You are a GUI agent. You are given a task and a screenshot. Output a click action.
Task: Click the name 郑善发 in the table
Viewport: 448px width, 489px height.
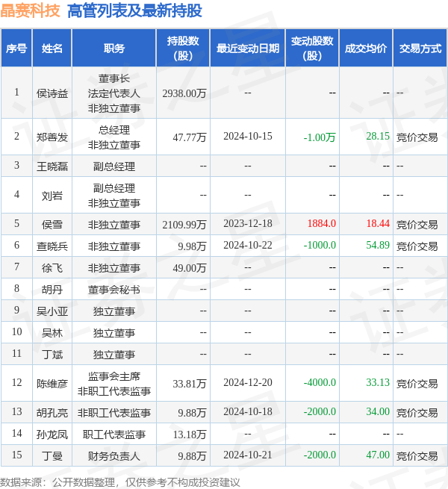pyautogui.click(x=52, y=137)
